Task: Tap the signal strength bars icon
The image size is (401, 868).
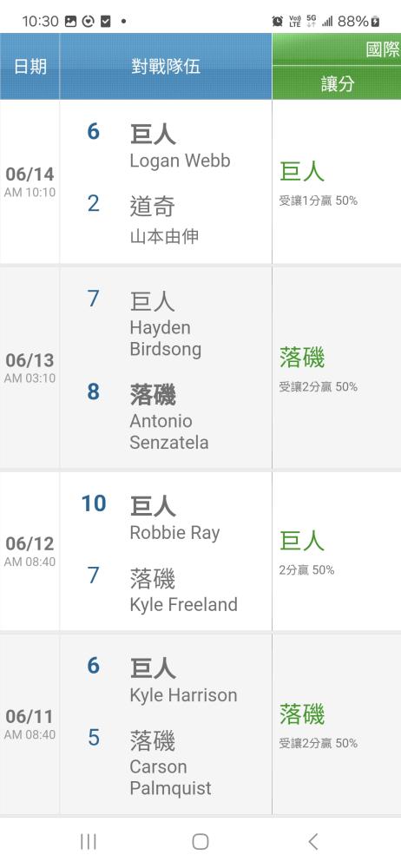Action: pos(327,21)
